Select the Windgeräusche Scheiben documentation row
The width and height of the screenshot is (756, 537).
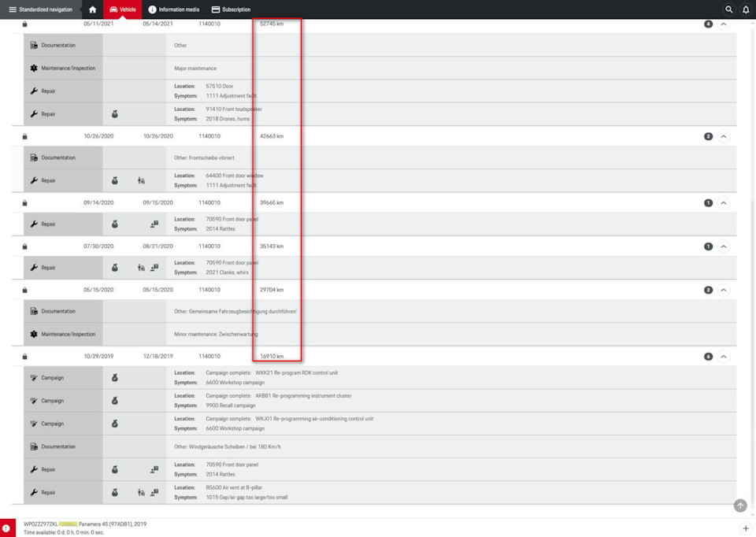click(x=380, y=446)
